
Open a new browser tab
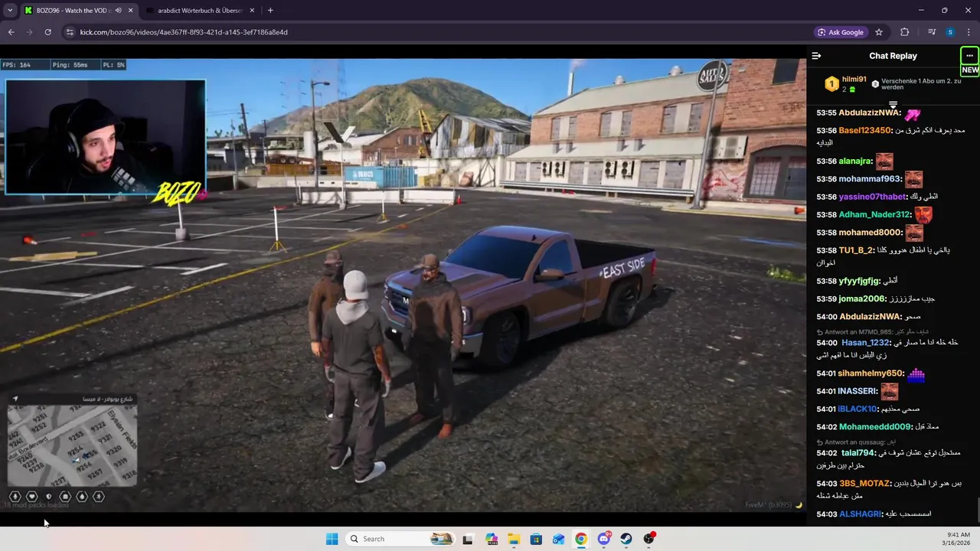[270, 11]
